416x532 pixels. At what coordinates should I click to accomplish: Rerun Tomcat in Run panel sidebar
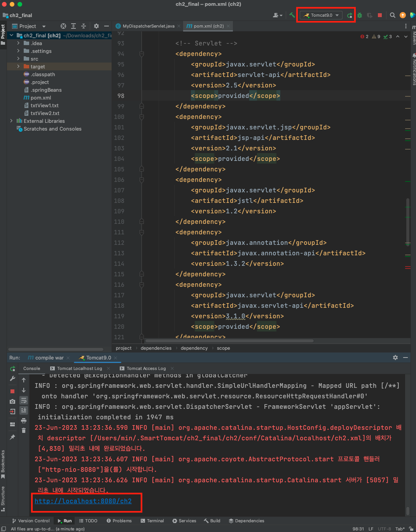(x=12, y=368)
